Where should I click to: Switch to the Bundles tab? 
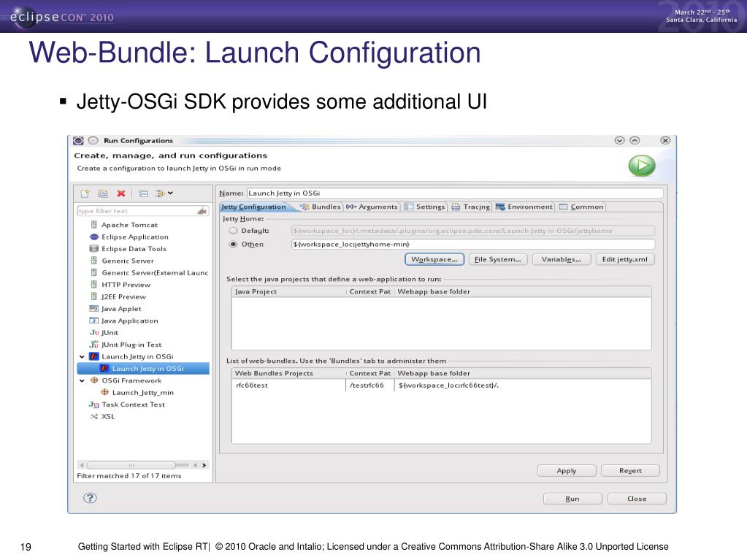pos(321,207)
